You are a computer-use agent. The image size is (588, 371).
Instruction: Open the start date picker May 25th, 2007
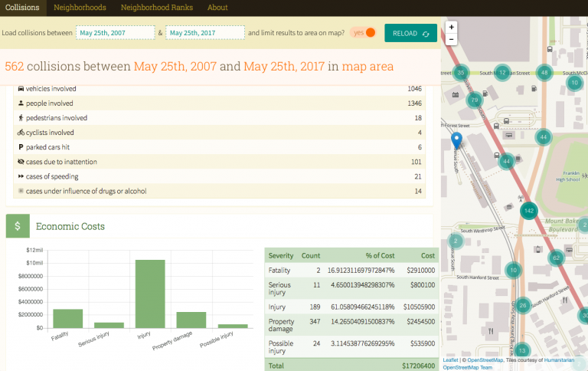tap(115, 33)
